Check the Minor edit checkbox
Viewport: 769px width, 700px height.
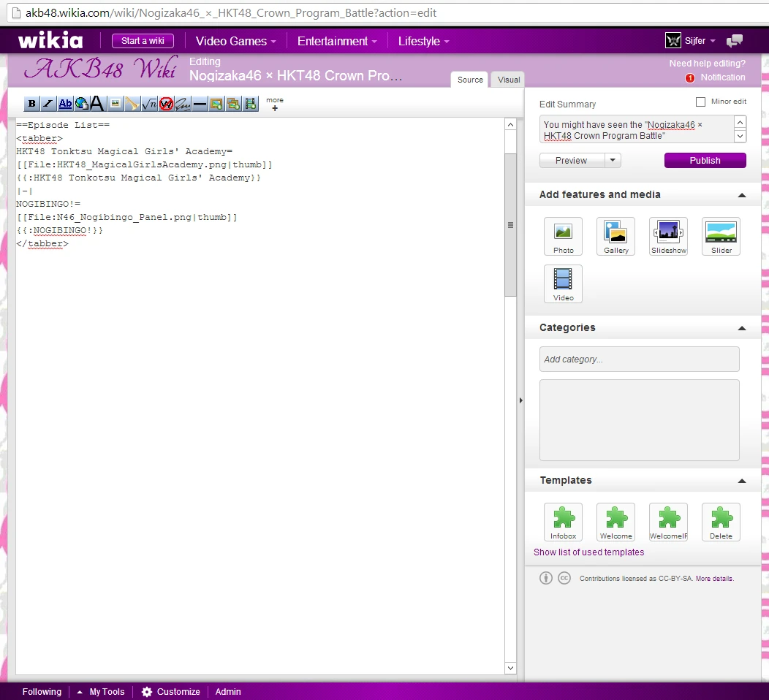click(700, 102)
